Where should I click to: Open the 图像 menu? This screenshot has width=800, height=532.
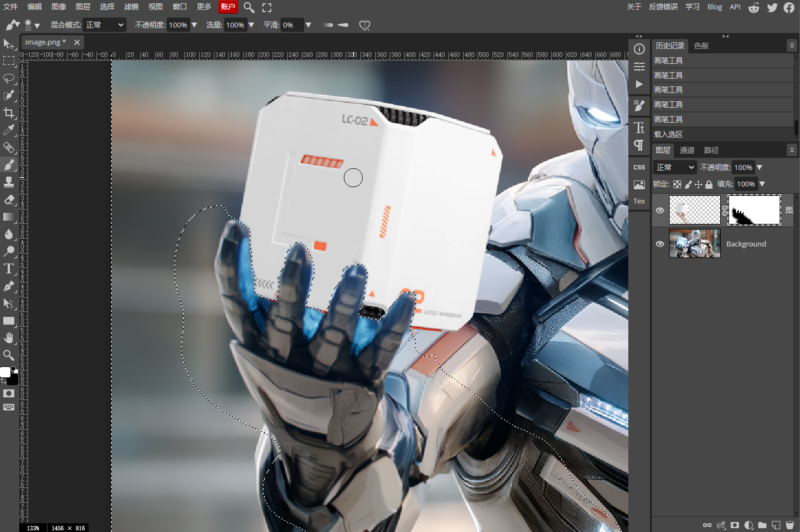(59, 7)
